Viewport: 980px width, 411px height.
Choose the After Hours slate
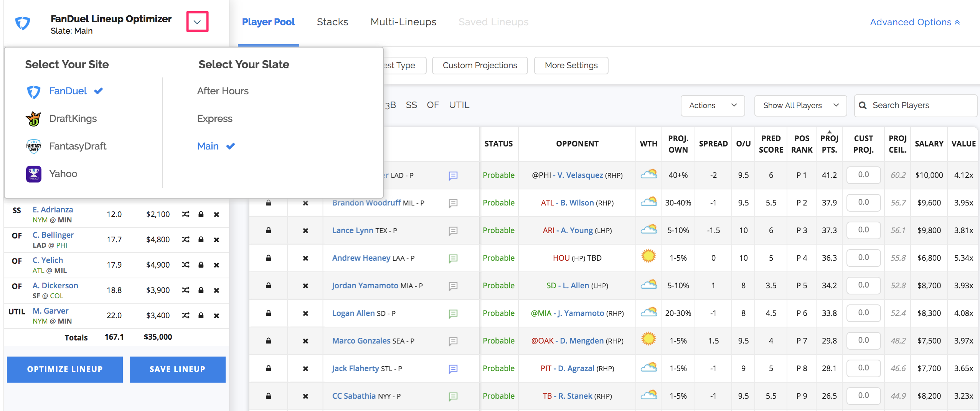(223, 91)
